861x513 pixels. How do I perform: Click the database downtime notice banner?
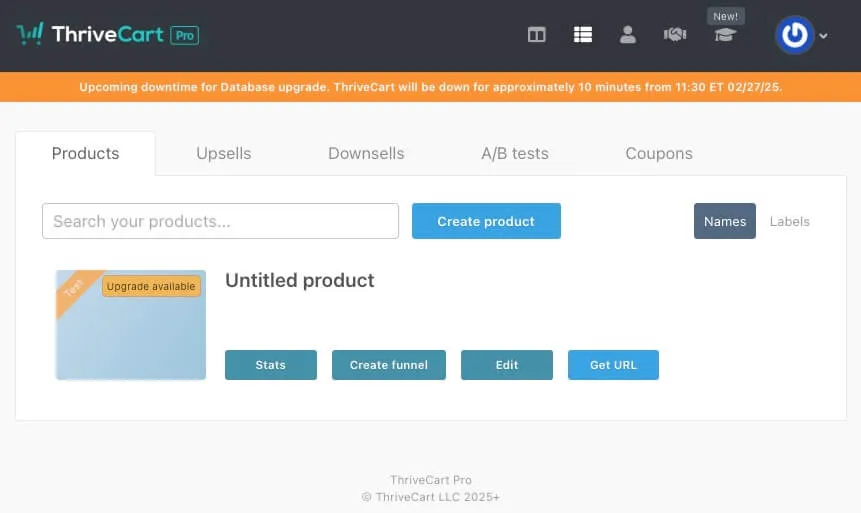coord(430,87)
